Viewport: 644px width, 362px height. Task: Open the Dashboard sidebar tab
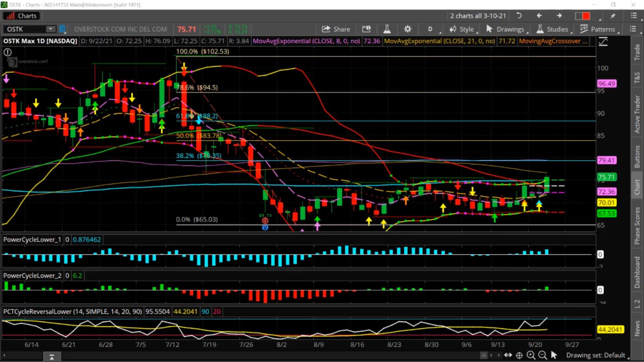pos(637,272)
